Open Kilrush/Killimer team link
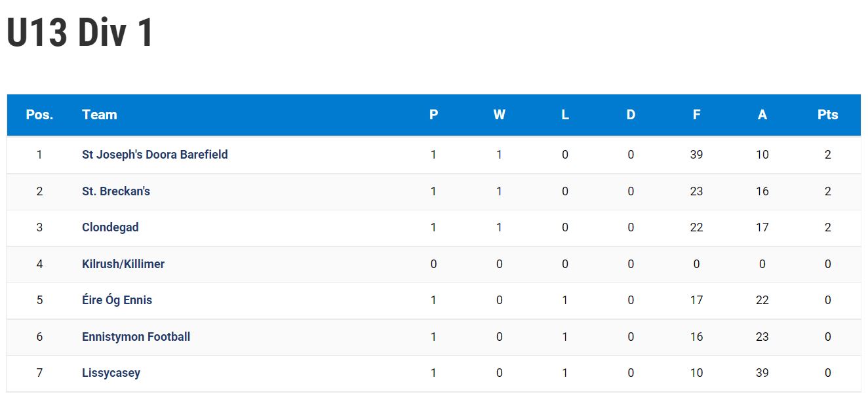This screenshot has height=407, width=868. coord(123,264)
